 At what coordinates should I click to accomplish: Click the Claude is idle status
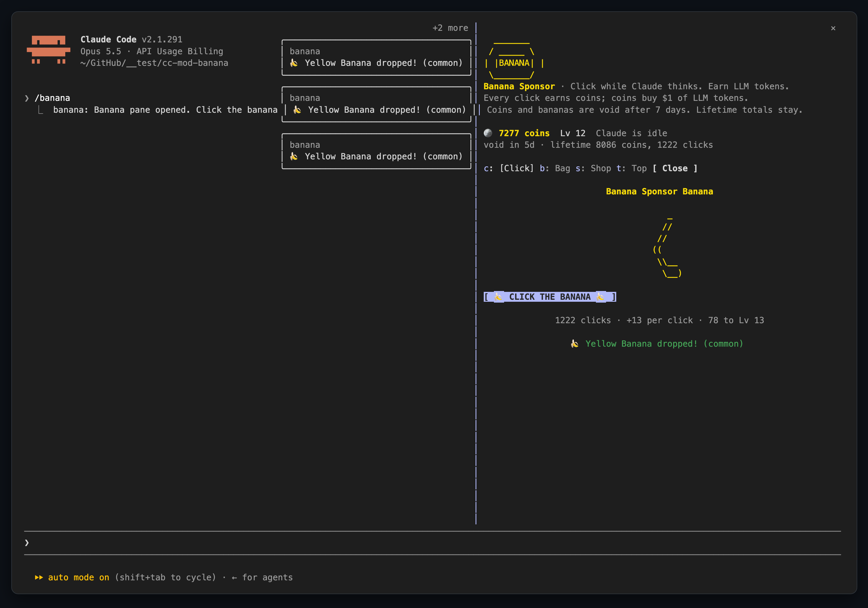pyautogui.click(x=631, y=133)
